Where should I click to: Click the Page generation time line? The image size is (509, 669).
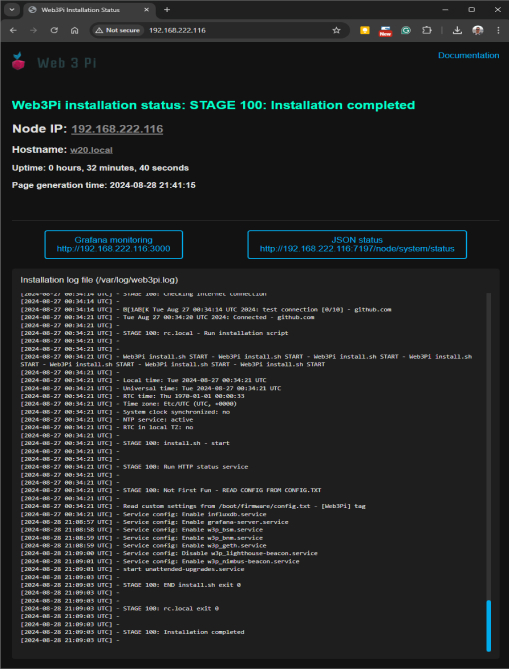104,185
